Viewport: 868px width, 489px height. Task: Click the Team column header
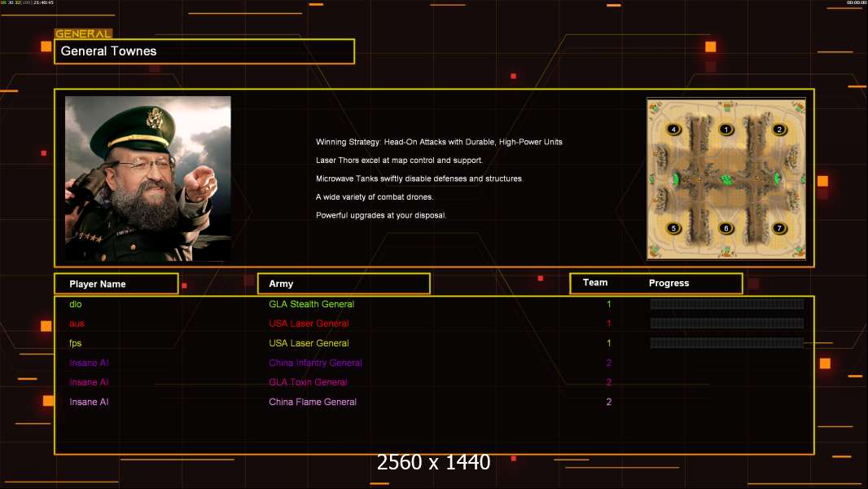point(595,283)
